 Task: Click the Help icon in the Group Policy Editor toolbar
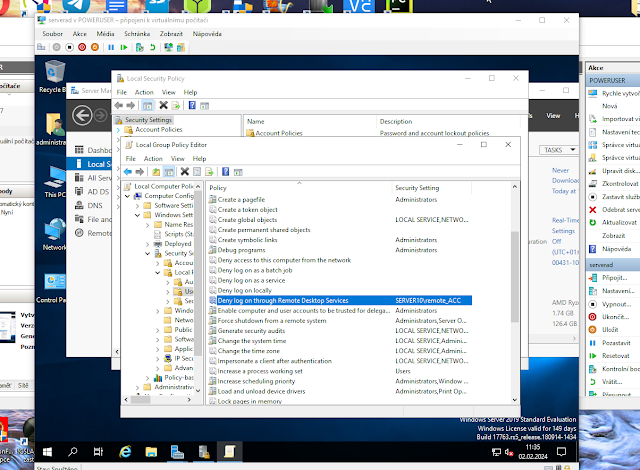click(225, 172)
